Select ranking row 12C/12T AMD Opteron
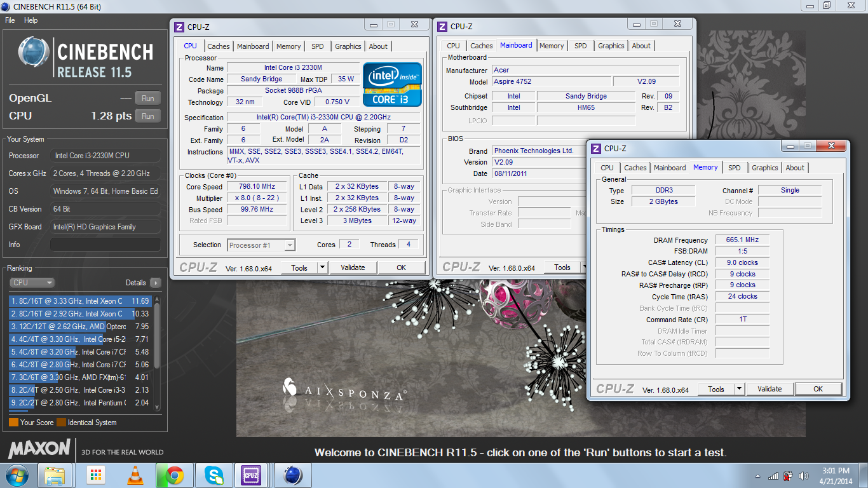 coord(79,327)
